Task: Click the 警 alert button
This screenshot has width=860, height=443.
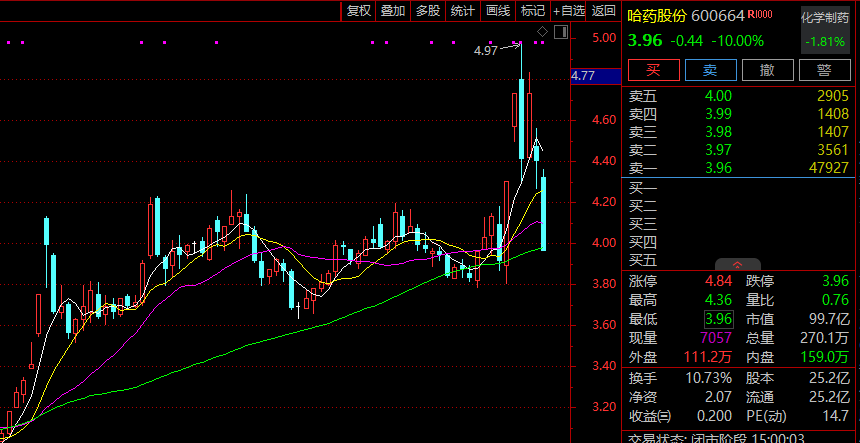Action: coord(824,70)
